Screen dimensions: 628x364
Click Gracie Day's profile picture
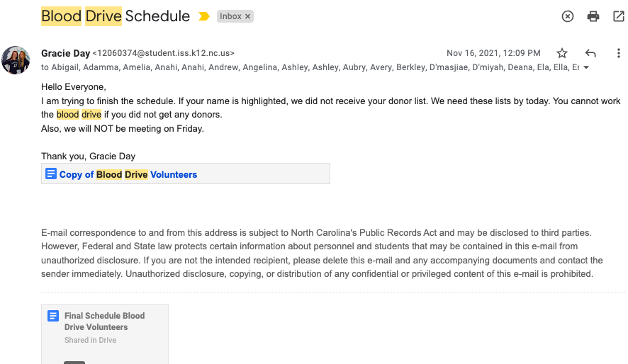(x=16, y=60)
